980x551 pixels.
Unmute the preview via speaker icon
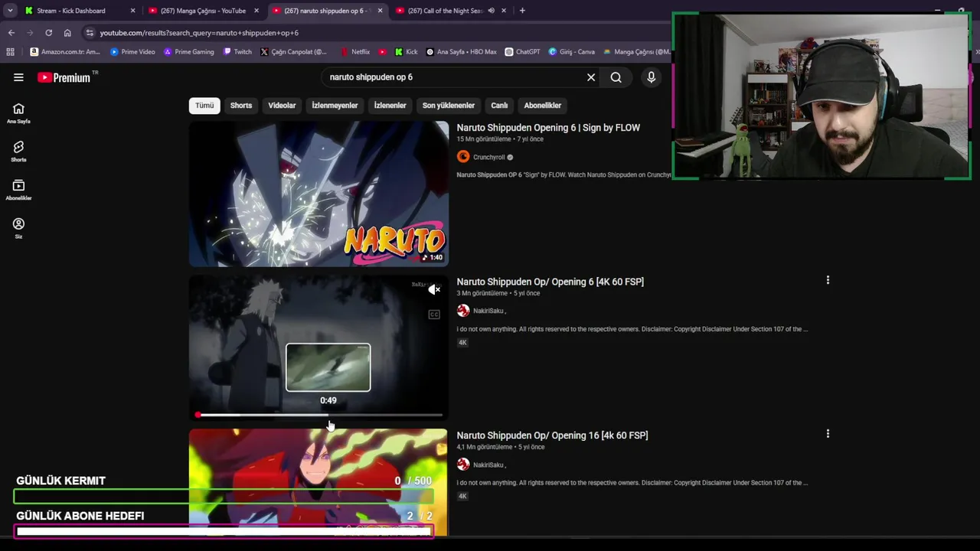pos(434,289)
